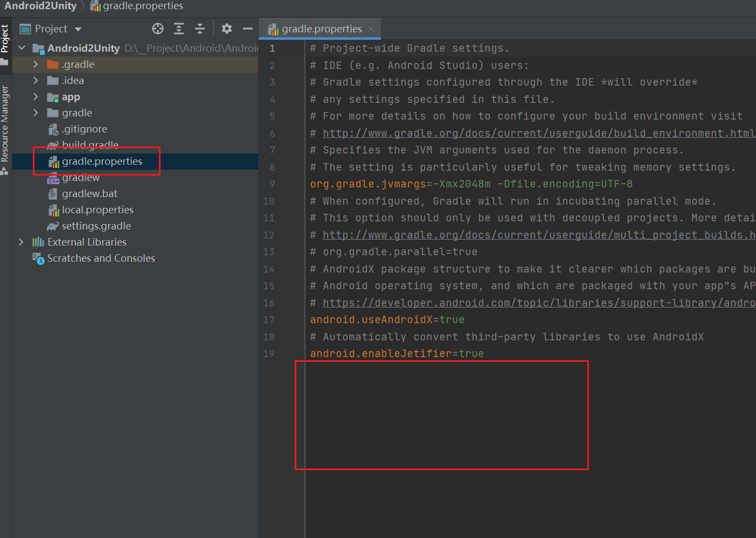This screenshot has width=756, height=538.
Task: Select the .idea folder icon
Action: coord(53,81)
